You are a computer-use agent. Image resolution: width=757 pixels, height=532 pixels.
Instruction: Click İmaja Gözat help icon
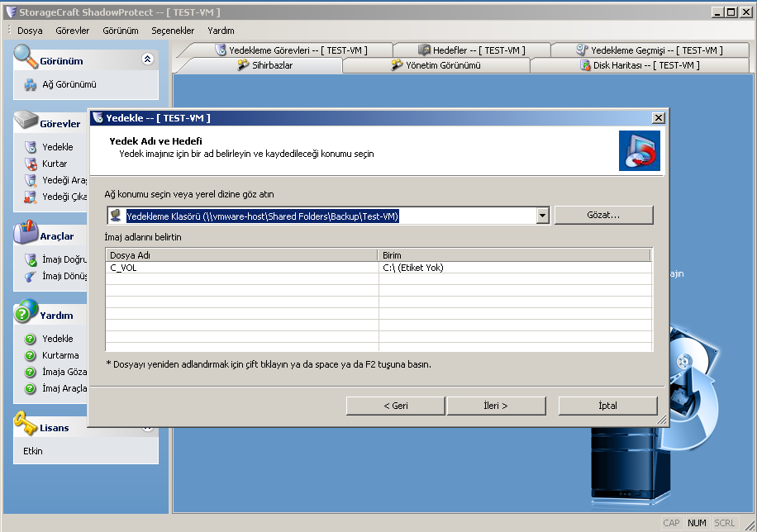coord(30,372)
